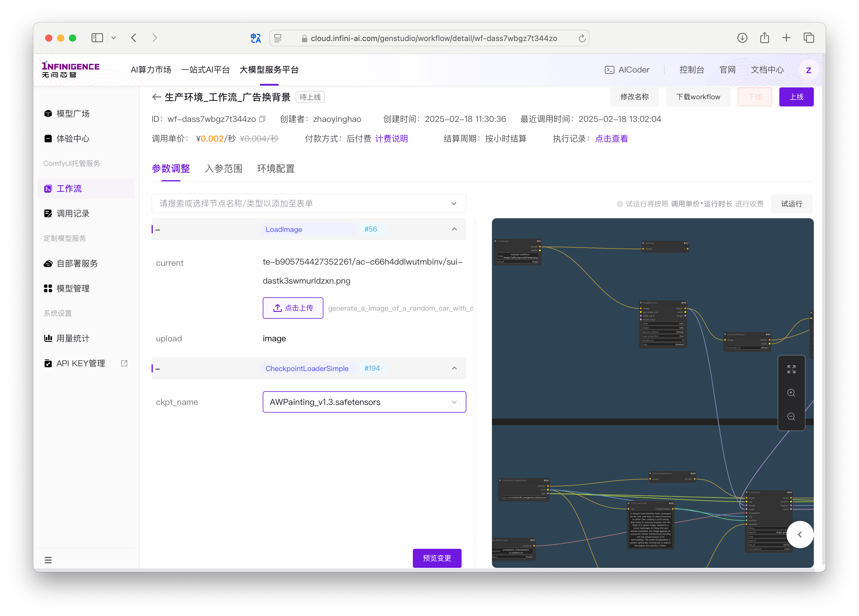Click 修改名称 button
This screenshot has width=859, height=616.
634,97
